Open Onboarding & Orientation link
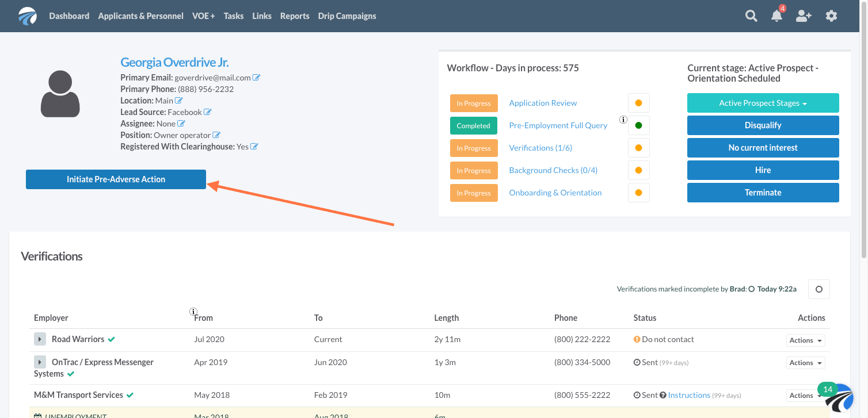 (555, 193)
